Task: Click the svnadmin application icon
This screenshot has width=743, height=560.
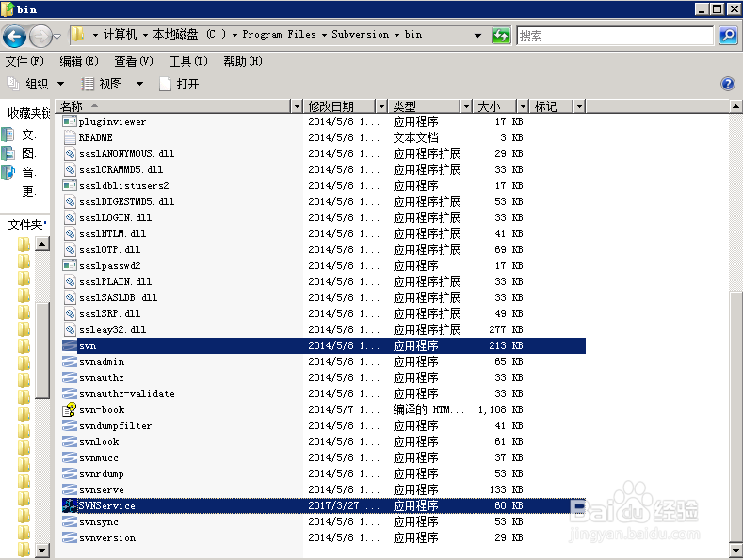Action: [70, 361]
